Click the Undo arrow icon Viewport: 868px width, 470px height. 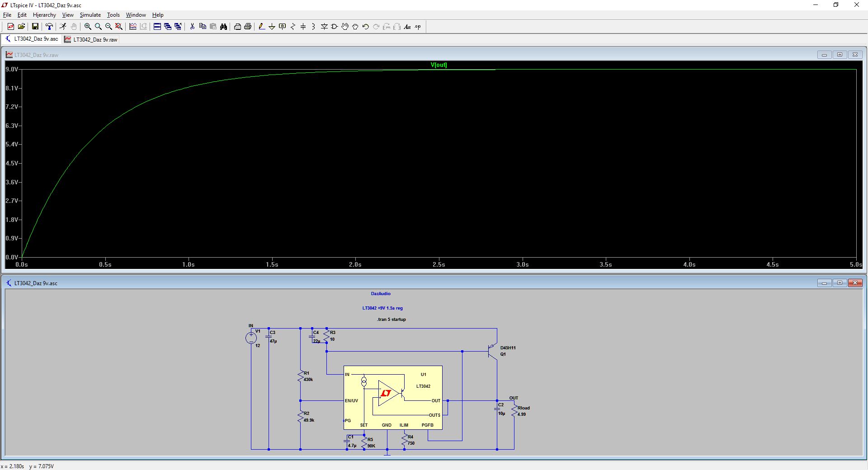(x=366, y=27)
